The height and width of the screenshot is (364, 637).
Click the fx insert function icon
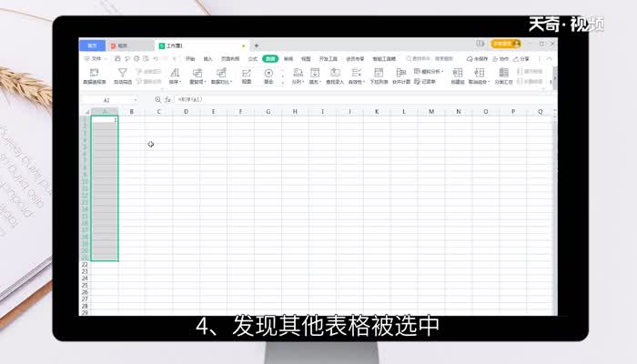tap(167, 99)
